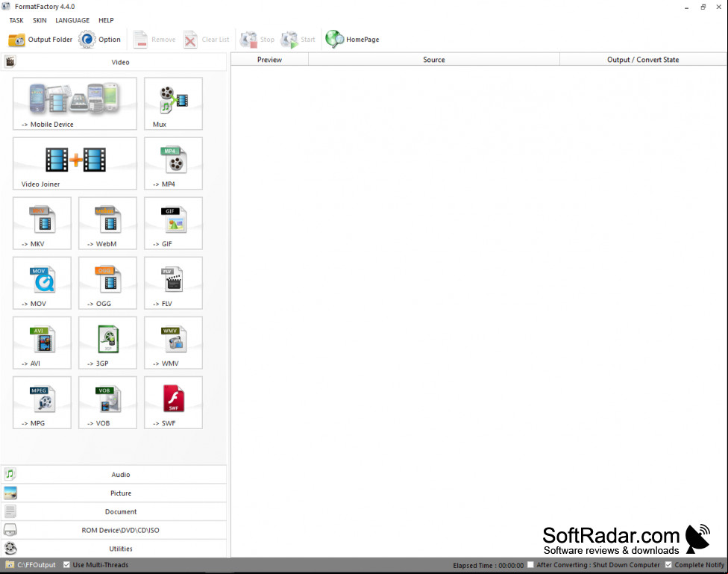Open the SKIN menu

pyautogui.click(x=40, y=20)
